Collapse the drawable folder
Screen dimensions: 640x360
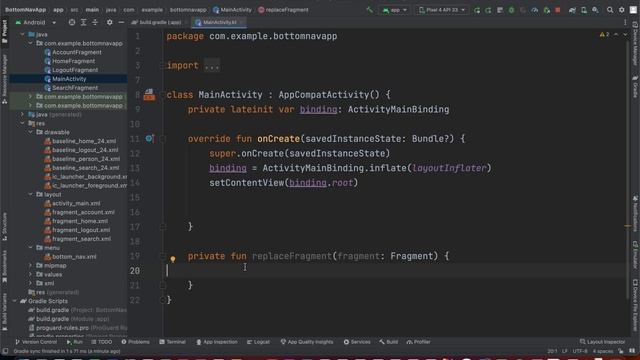click(x=31, y=132)
